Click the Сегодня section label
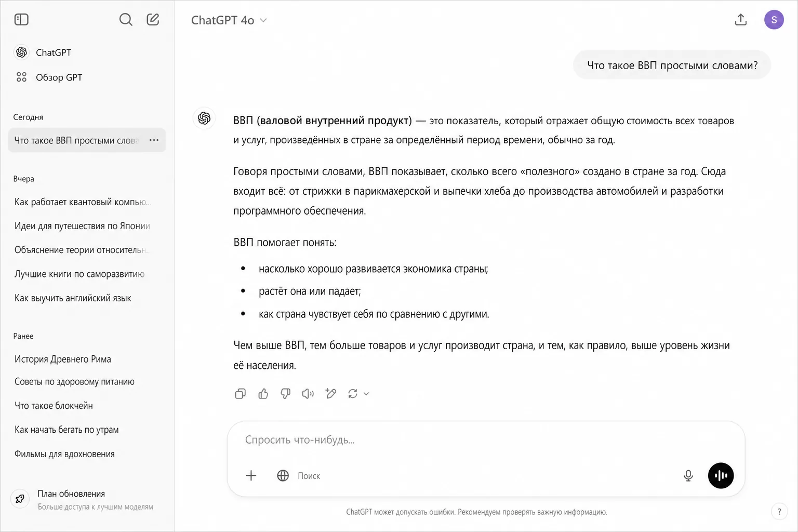Image resolution: width=798 pixels, height=532 pixels. [28, 117]
